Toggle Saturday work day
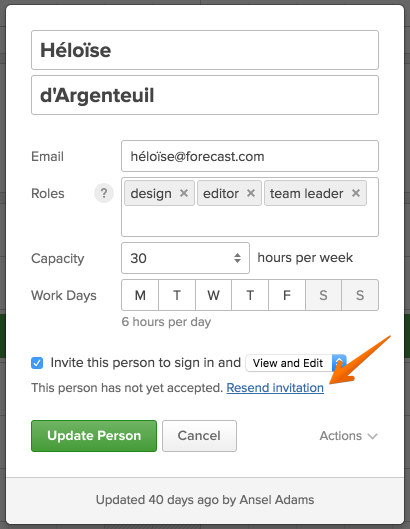 323,295
